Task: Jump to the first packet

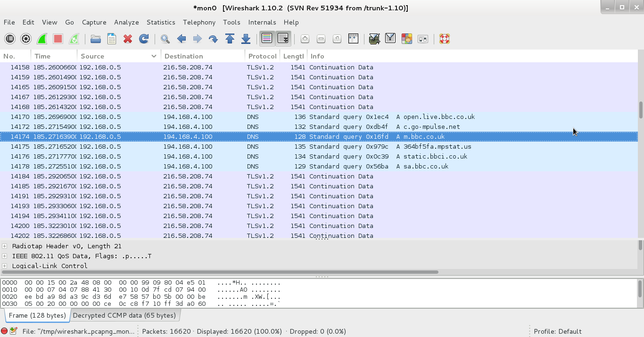Action: (230, 39)
